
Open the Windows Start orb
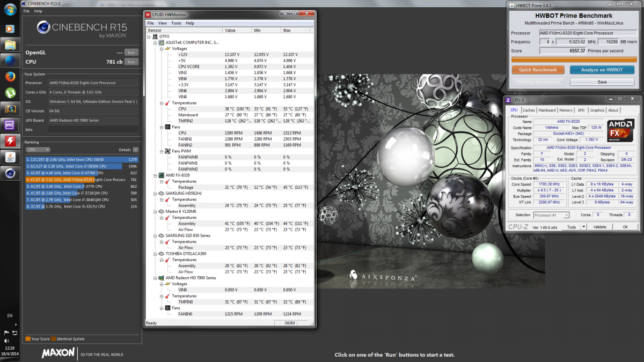tap(10, 10)
